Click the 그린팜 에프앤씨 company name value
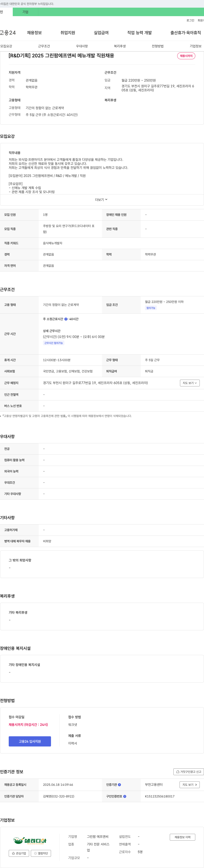The height and width of the screenshot is (868, 204). [98, 837]
